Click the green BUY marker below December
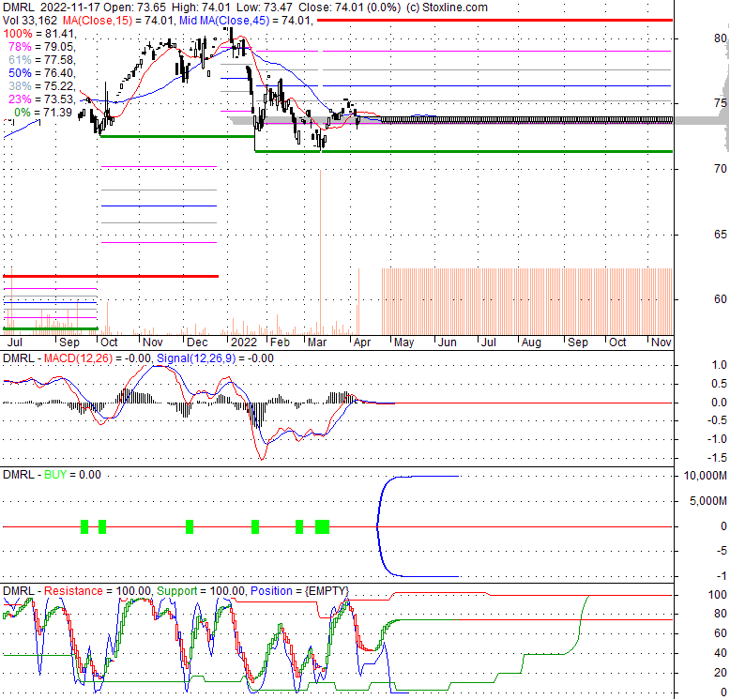This screenshot has width=730, height=700. [190, 526]
